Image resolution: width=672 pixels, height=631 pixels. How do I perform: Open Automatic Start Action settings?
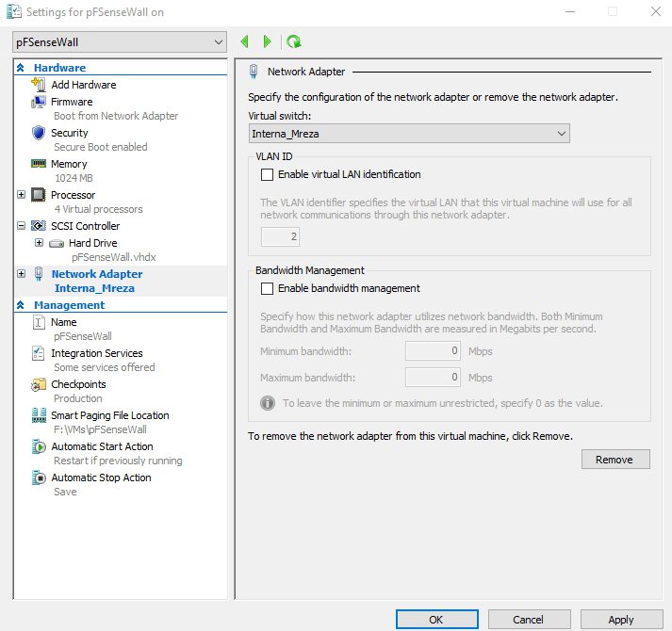pyautogui.click(x=102, y=446)
